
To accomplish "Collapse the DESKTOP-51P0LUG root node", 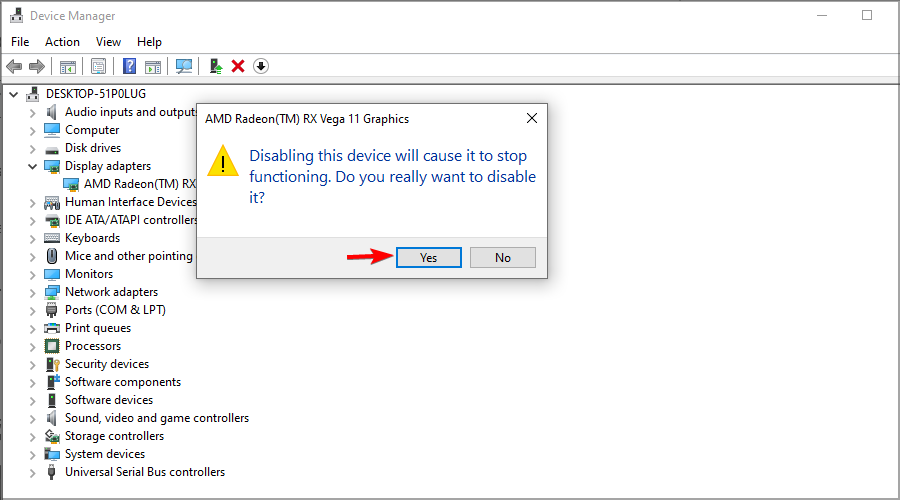I will (14, 94).
